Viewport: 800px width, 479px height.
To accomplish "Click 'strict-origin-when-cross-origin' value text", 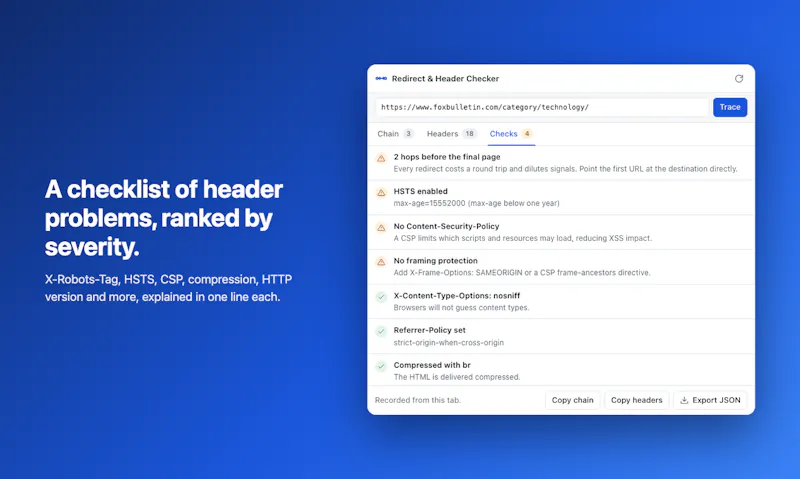I will tap(448, 343).
